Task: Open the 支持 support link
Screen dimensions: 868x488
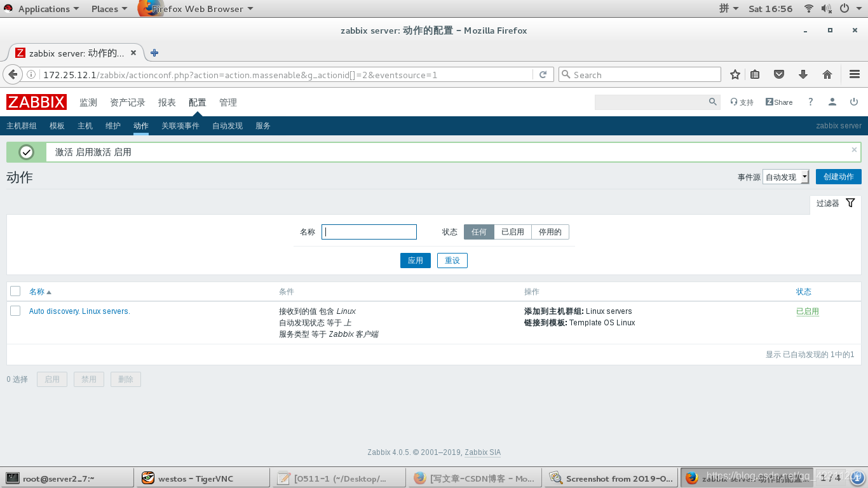Action: [x=742, y=102]
